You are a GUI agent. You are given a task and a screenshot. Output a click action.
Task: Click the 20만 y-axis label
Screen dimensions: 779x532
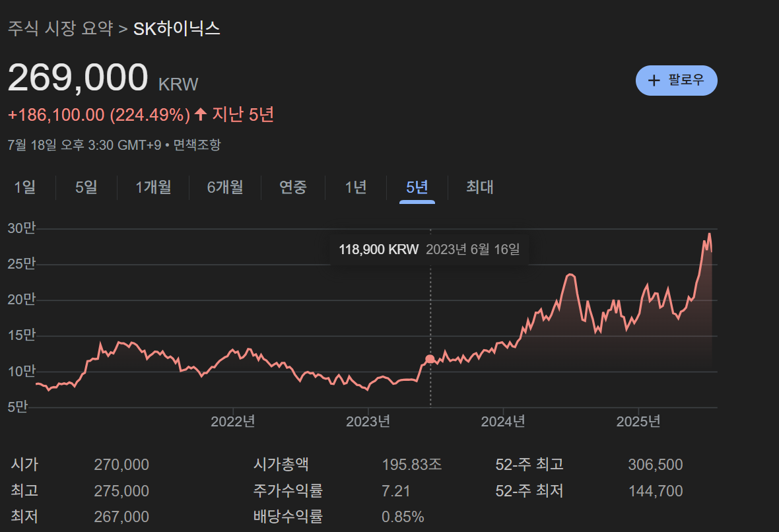[22, 300]
